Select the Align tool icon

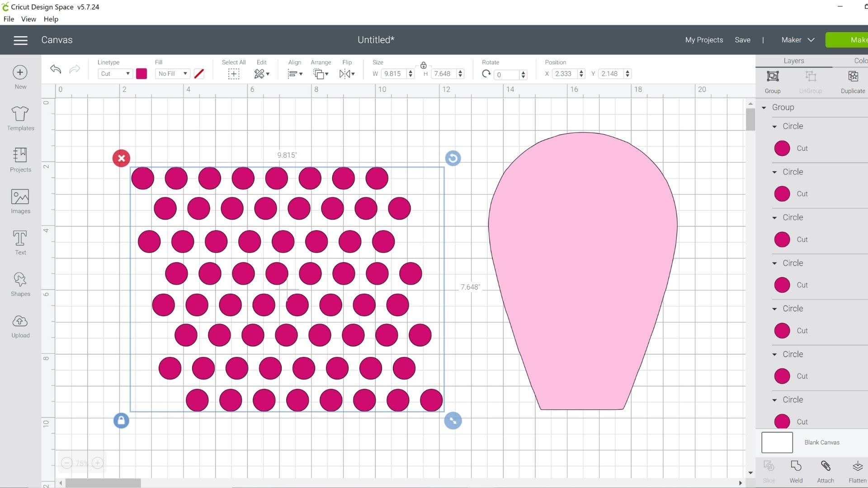pyautogui.click(x=294, y=73)
